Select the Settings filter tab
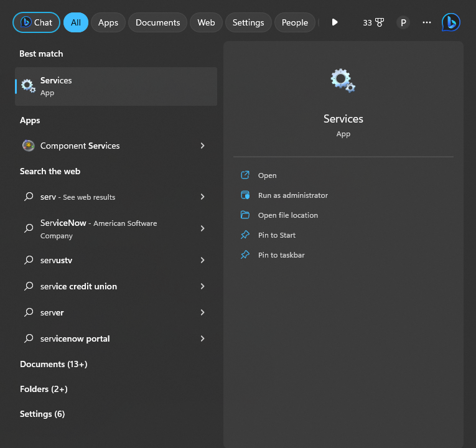476x448 pixels. pyautogui.click(x=248, y=22)
